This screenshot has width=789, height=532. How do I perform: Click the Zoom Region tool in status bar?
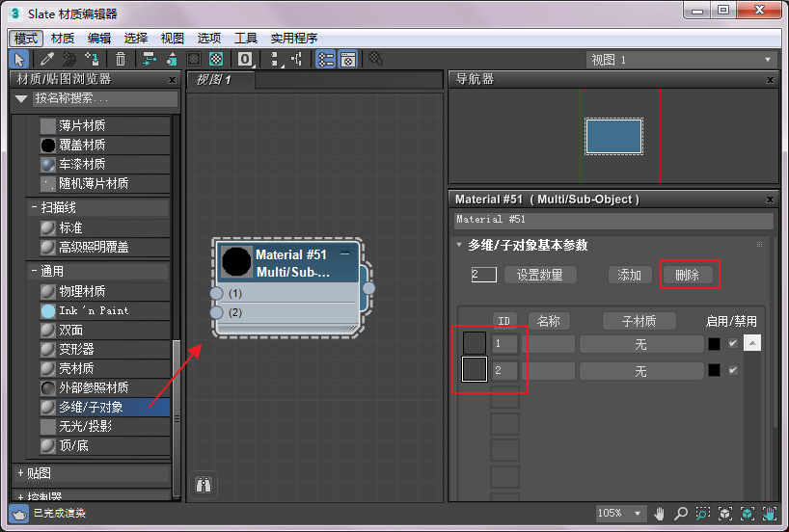pyautogui.click(x=703, y=514)
